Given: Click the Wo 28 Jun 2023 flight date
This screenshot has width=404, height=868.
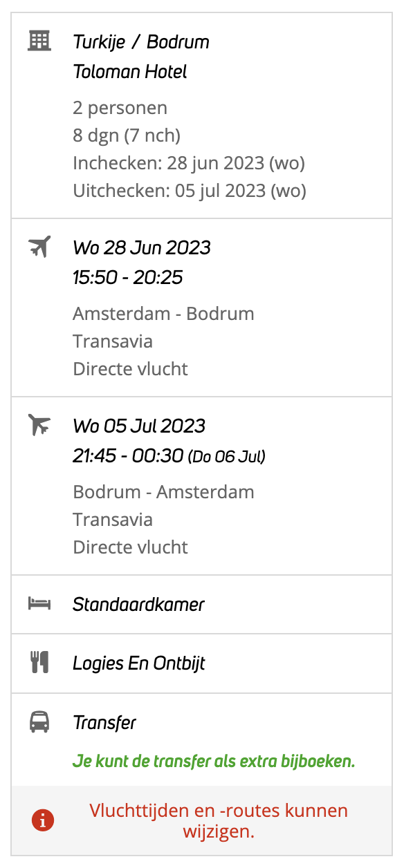Looking at the screenshot, I should [142, 247].
